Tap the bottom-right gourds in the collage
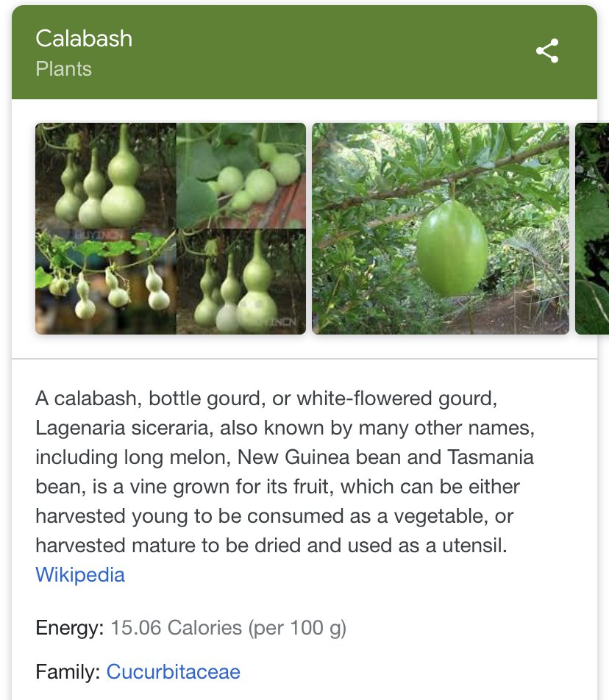 click(241, 283)
